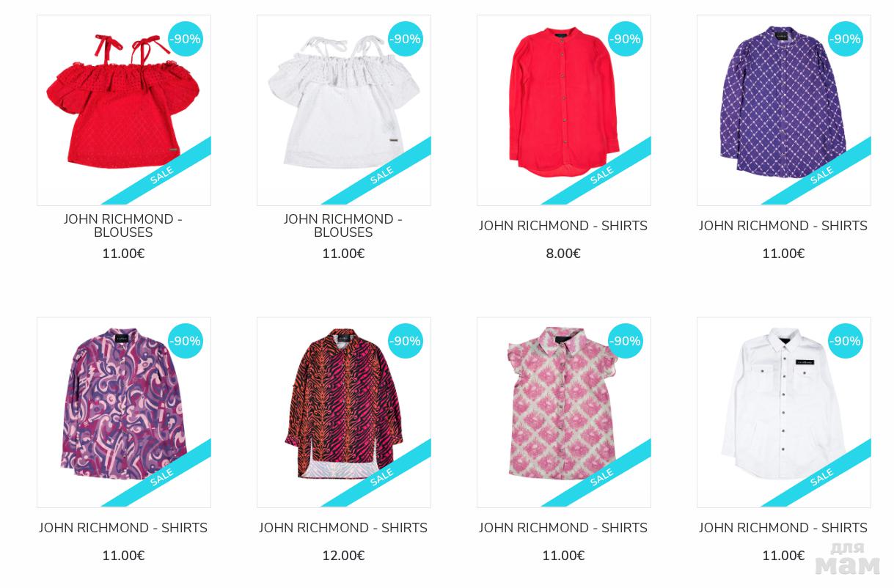Click the 'для мам' watermark logo
894x588 pixels.
(847, 559)
